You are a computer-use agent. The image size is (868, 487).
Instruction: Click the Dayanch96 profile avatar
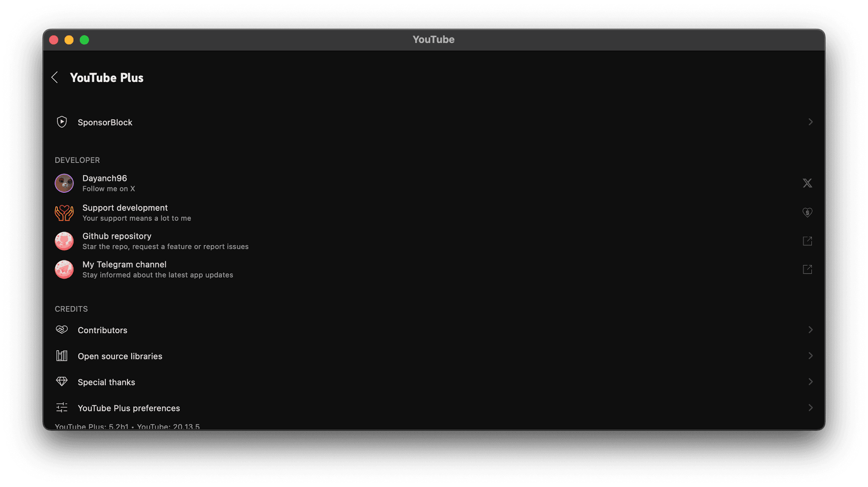point(64,183)
